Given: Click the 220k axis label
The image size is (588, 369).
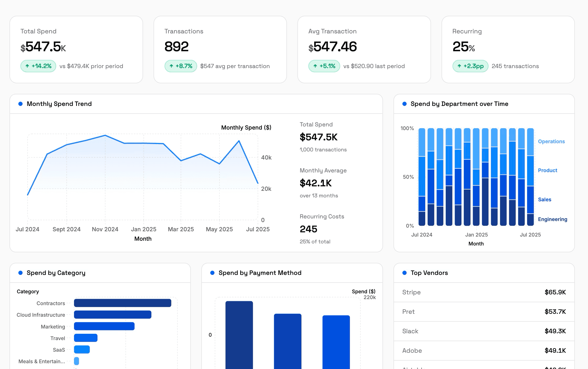Looking at the screenshot, I should coord(370,297).
